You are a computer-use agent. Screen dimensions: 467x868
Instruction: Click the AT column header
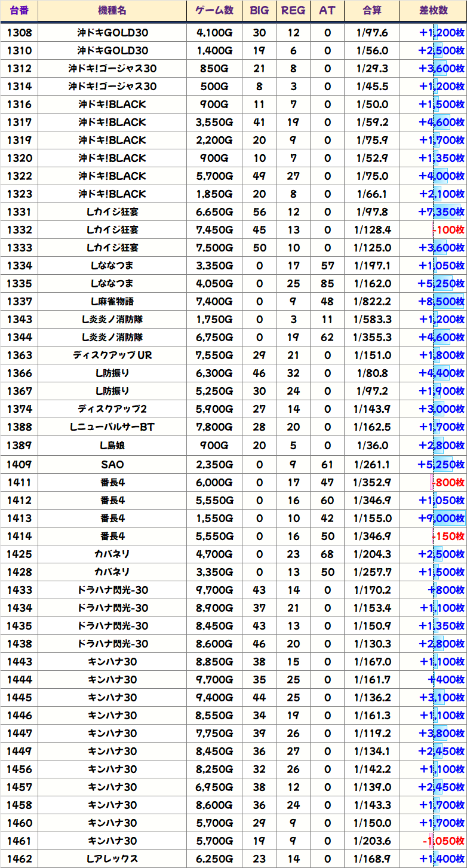(x=327, y=11)
